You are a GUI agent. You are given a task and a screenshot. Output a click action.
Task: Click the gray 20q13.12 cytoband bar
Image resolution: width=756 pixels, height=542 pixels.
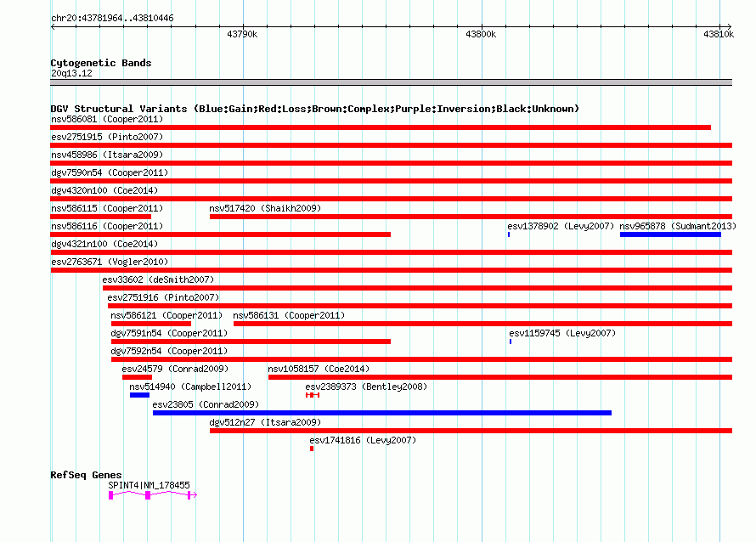pos(391,83)
